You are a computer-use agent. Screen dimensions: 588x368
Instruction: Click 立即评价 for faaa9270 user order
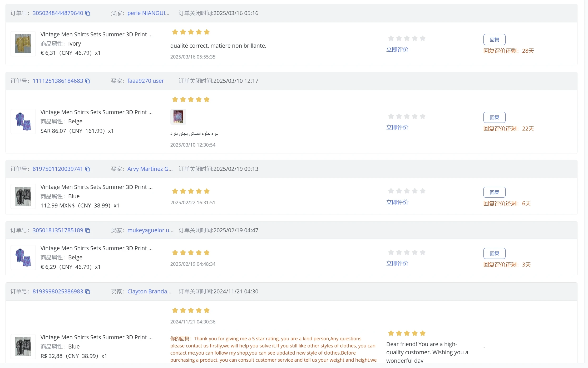[x=397, y=127]
